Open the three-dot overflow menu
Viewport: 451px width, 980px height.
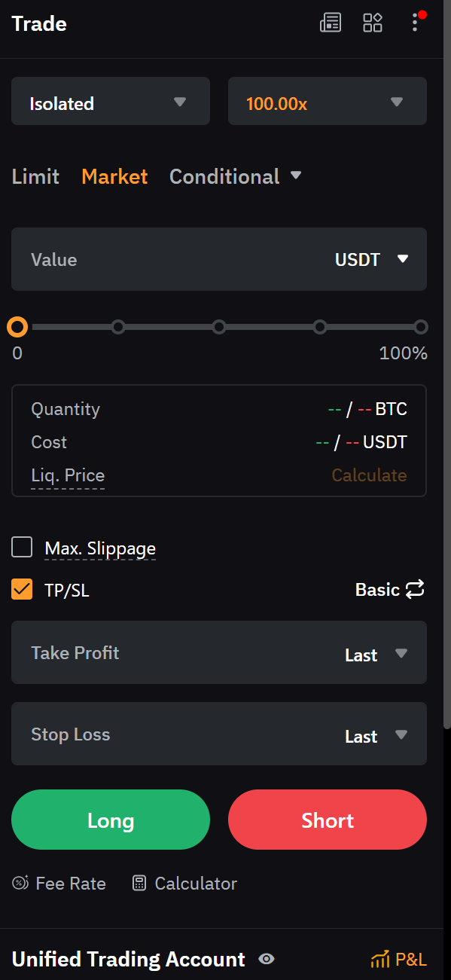[415, 23]
